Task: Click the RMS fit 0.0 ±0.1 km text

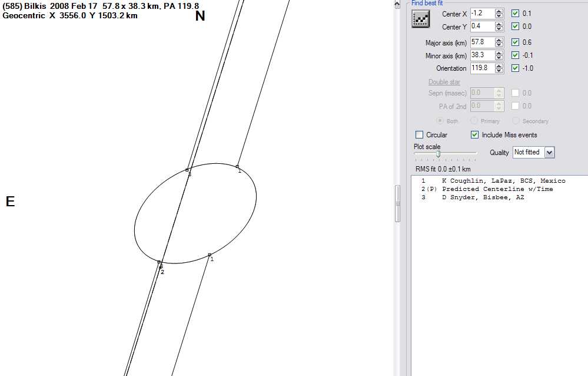Action: click(x=443, y=169)
